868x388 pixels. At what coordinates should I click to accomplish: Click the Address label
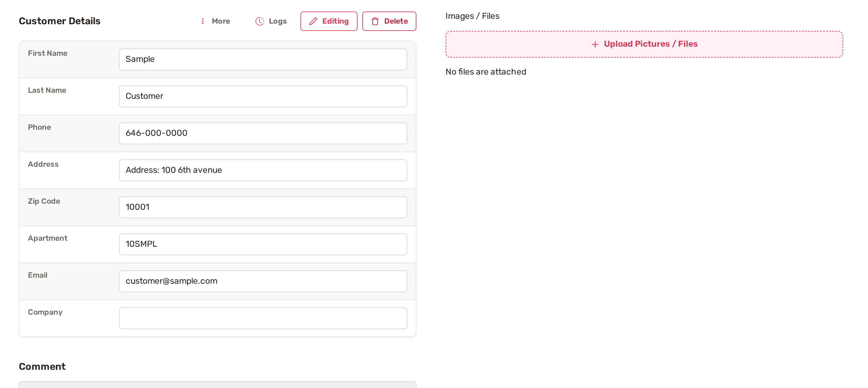(x=43, y=164)
